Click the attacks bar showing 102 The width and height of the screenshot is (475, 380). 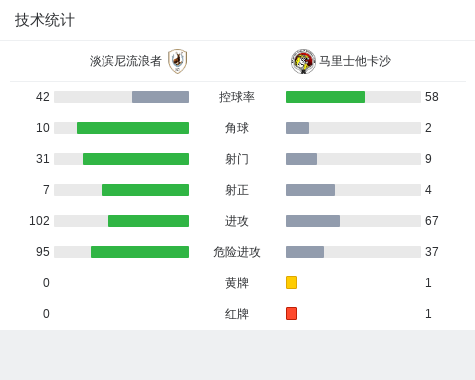[148, 221]
